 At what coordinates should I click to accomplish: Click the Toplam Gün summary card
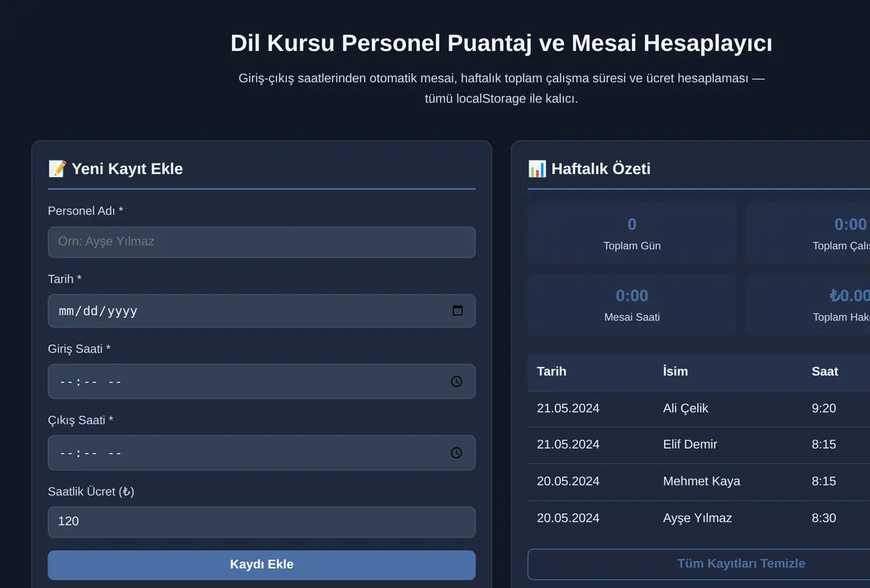pyautogui.click(x=632, y=233)
